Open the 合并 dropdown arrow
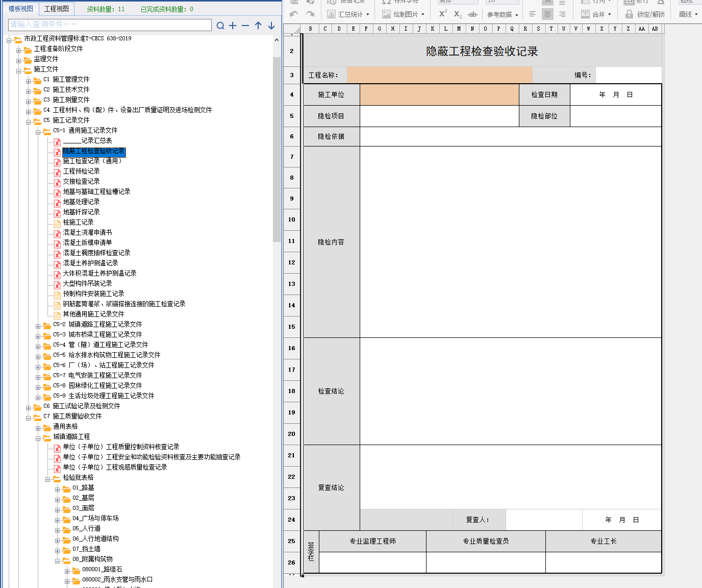 point(610,15)
